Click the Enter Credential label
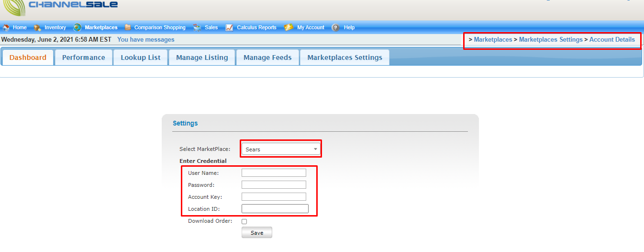644x252 pixels. [x=203, y=161]
